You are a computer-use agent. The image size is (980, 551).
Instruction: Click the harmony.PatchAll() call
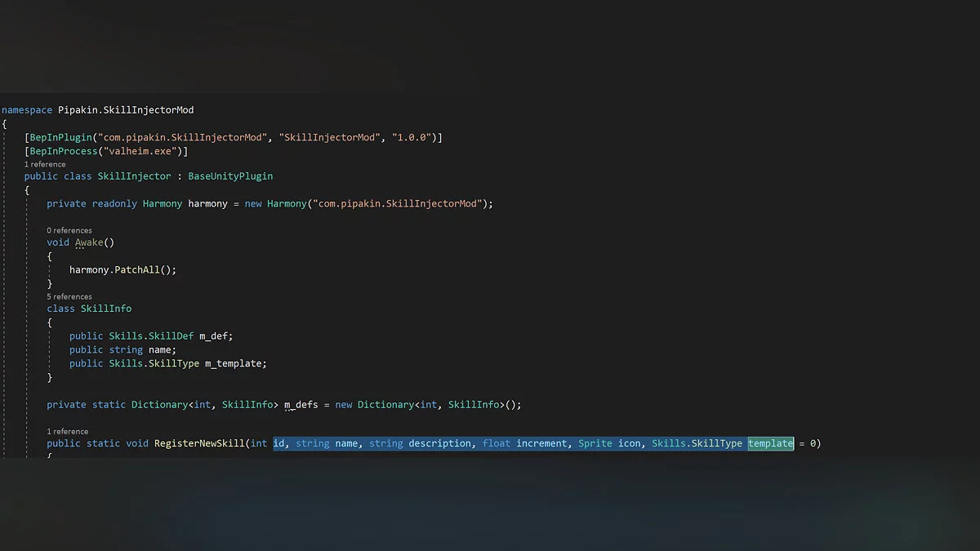tap(122, 269)
